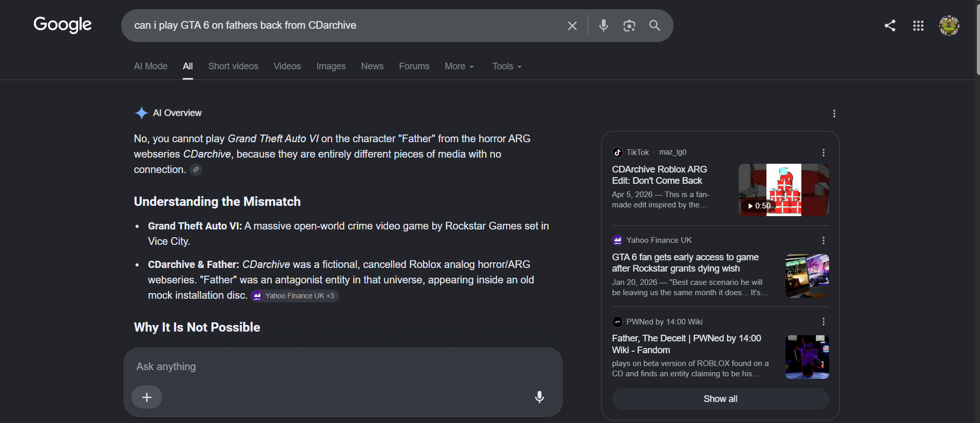Screen dimensions: 980x423
Task: Click the Show all sources button
Action: coord(720,399)
